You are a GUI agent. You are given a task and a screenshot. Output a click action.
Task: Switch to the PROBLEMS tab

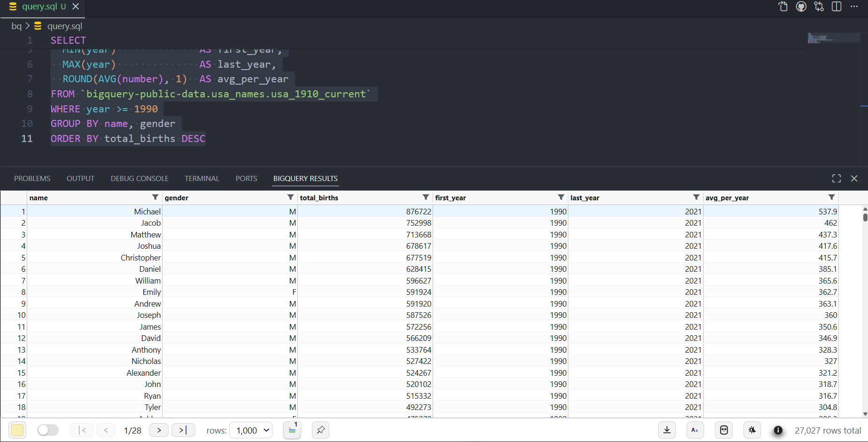coord(32,179)
